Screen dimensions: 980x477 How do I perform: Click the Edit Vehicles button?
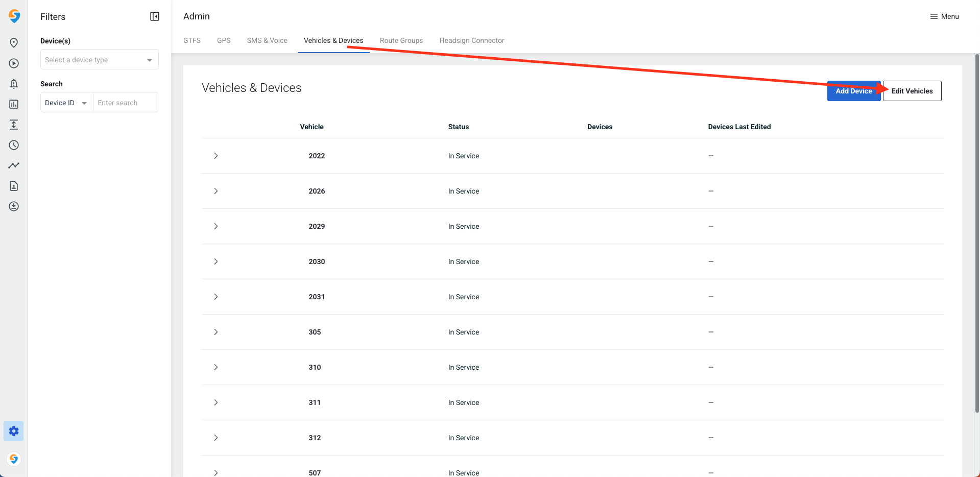coord(912,91)
